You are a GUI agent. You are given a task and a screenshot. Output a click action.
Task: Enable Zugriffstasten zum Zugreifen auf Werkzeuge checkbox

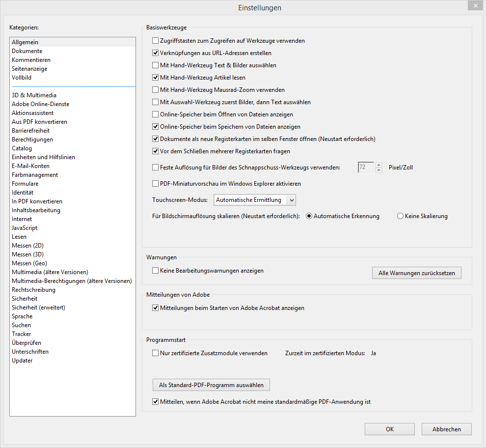click(155, 41)
